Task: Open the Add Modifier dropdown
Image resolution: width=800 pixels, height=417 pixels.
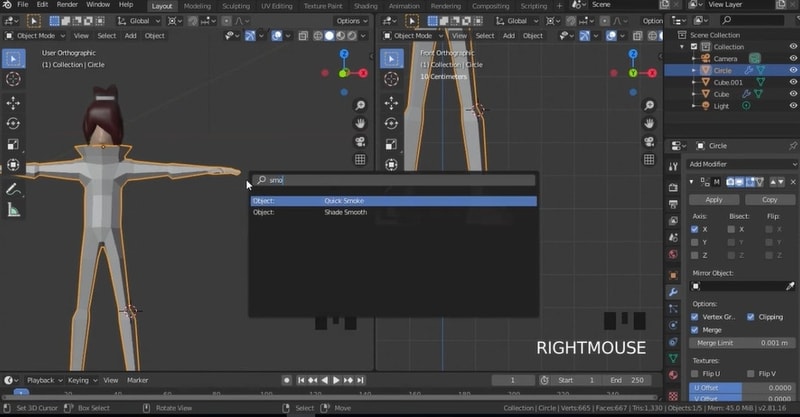Action: click(740, 164)
